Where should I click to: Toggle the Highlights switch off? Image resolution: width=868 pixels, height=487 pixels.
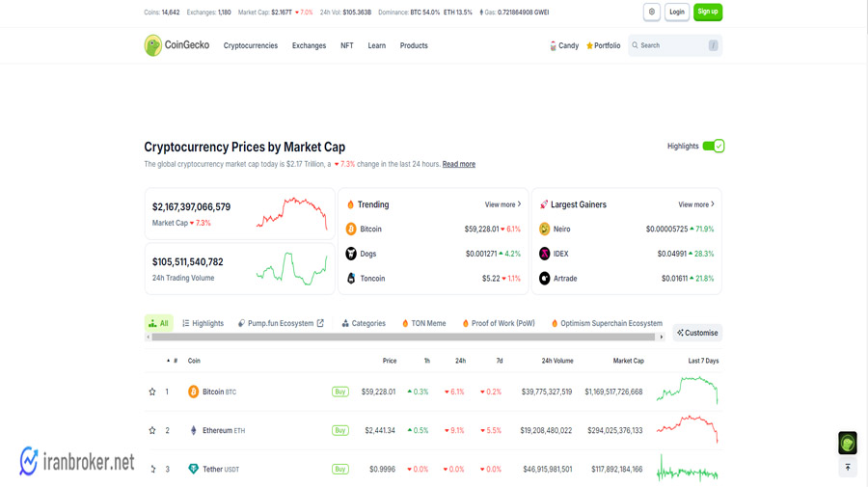click(713, 147)
